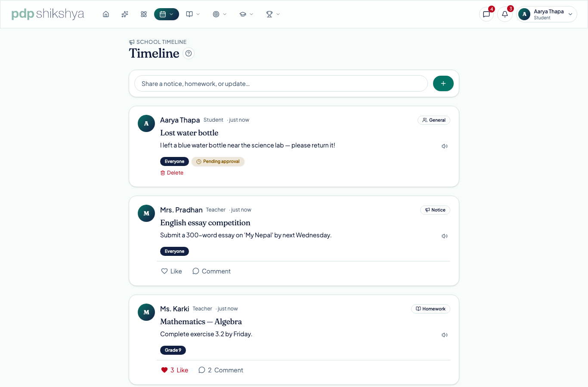Open notifications bell with 3 badge
The width and height of the screenshot is (588, 387).
(505, 14)
